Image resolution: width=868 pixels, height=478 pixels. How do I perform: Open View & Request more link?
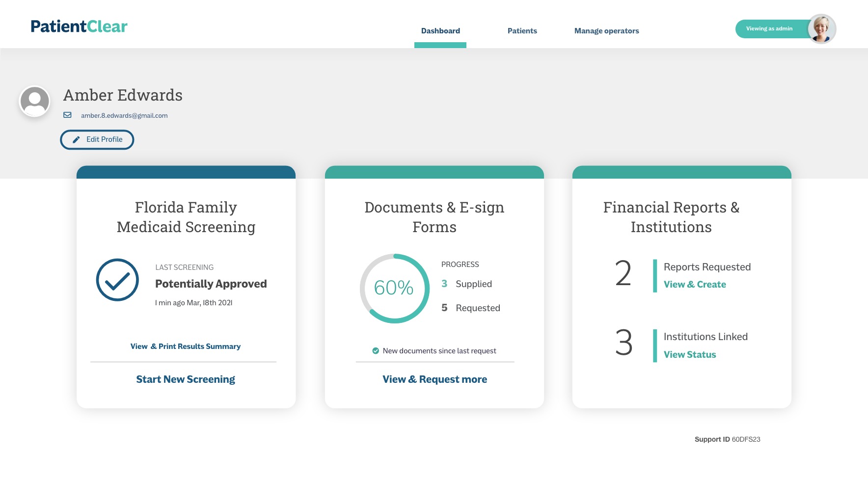click(x=435, y=379)
